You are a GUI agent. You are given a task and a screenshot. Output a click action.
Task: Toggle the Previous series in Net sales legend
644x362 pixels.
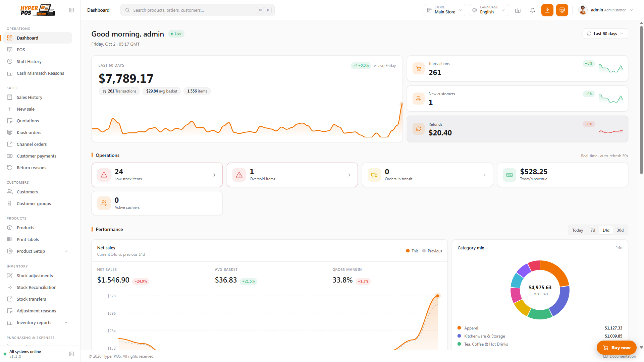[432, 251]
